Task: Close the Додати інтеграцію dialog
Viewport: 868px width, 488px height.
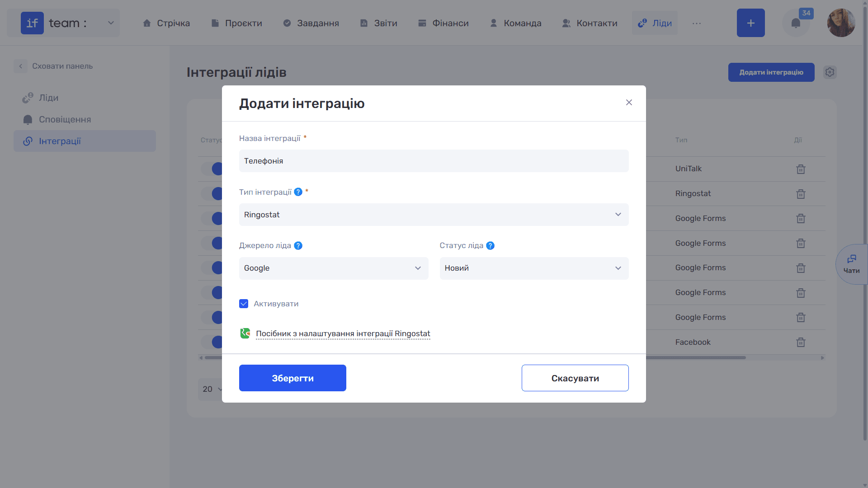Action: point(629,103)
